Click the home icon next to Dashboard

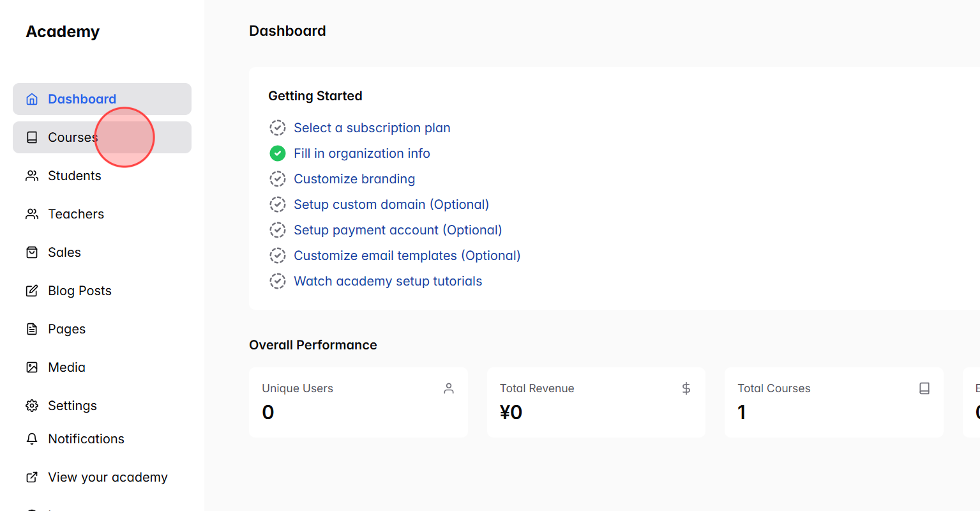31,99
